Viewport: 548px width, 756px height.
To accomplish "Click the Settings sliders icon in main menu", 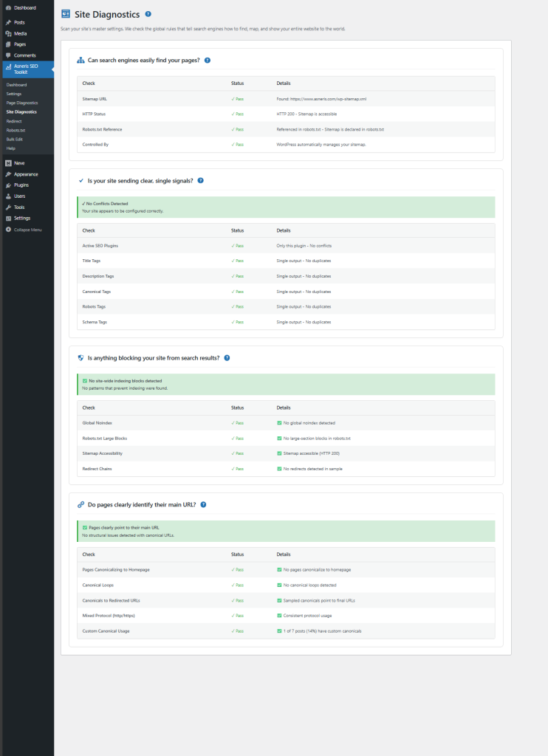I will [8, 219].
